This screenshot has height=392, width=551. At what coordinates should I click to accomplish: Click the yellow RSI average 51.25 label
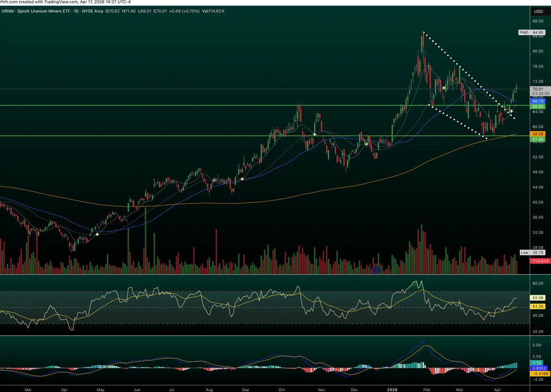click(x=538, y=307)
